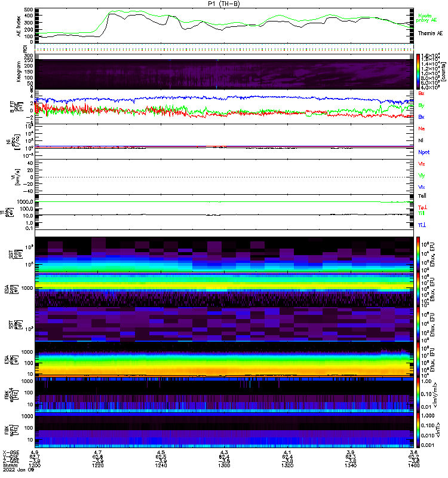
Task: Click the "AE Index" axis label
Action: [x=19, y=26]
